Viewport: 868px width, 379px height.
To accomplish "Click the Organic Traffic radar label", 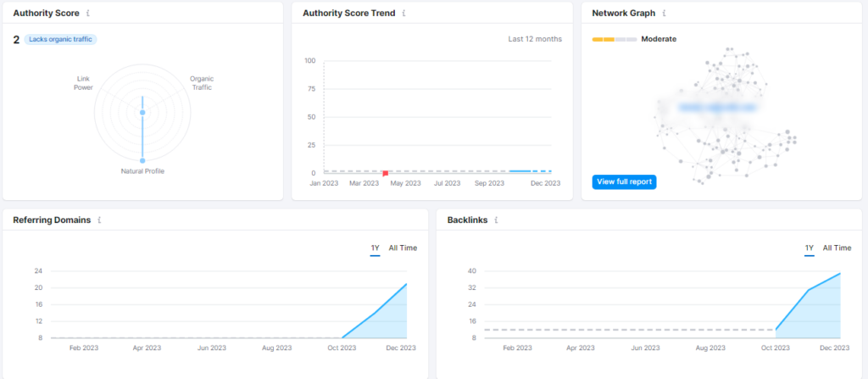I will [x=202, y=83].
